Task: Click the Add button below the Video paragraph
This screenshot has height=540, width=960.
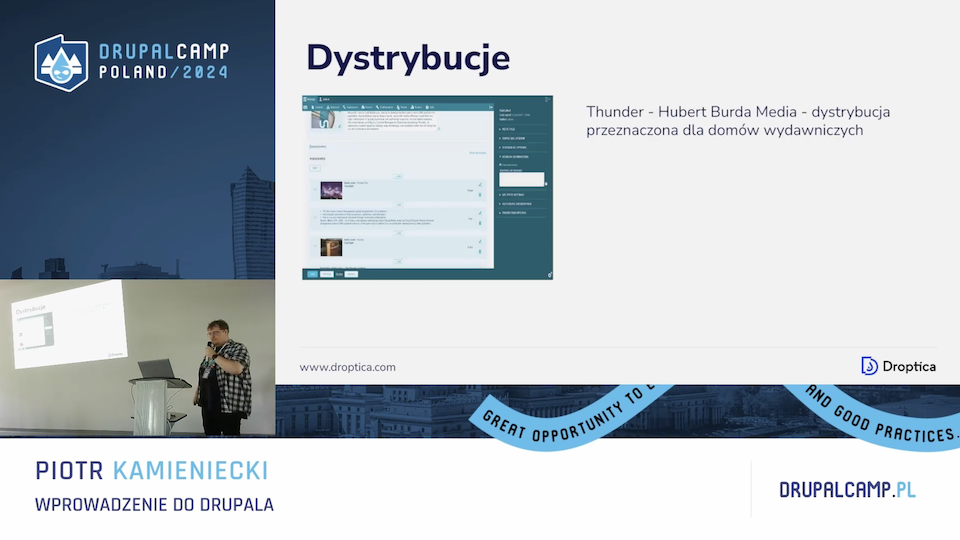Action: coord(399,261)
